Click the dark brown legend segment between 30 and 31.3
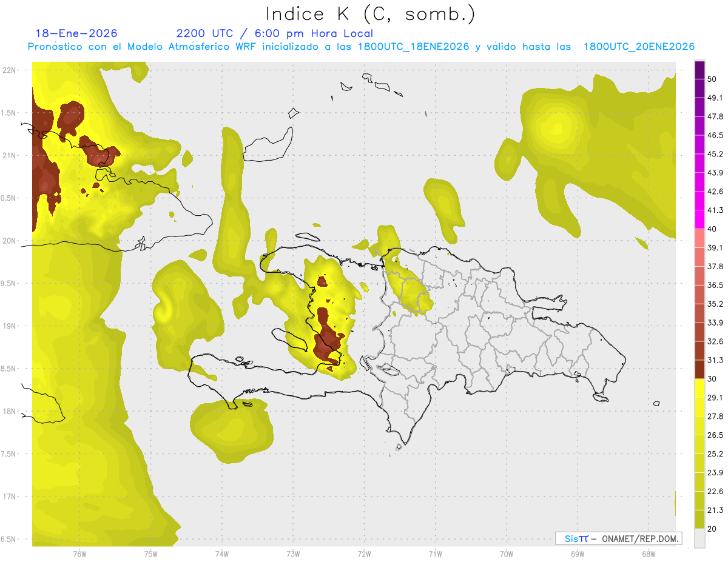 [x=699, y=370]
